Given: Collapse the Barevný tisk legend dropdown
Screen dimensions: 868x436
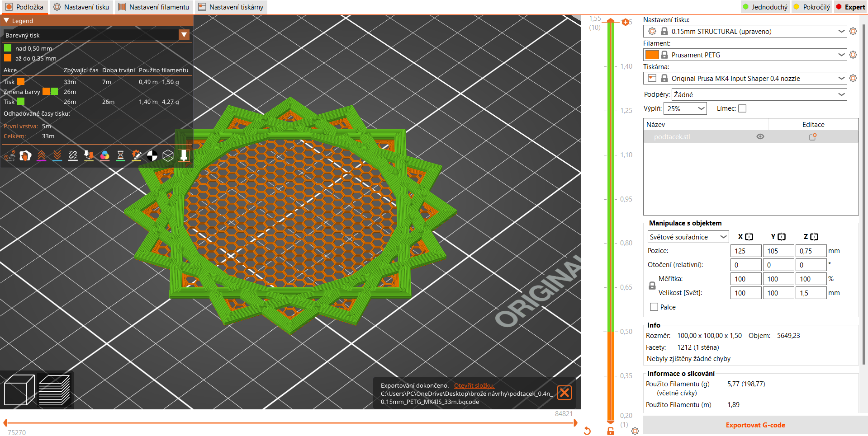Looking at the screenshot, I should [184, 35].
